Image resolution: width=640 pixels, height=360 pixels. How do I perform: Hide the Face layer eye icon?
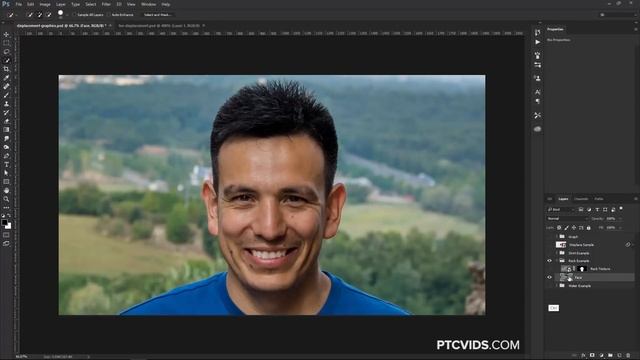click(x=549, y=278)
